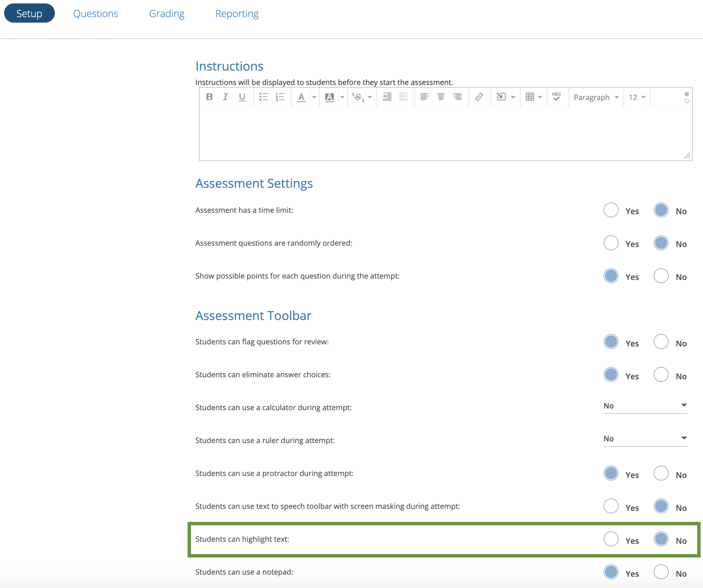The image size is (703, 588).
Task: Open the calculator during attempt dropdown
Action: click(x=645, y=406)
